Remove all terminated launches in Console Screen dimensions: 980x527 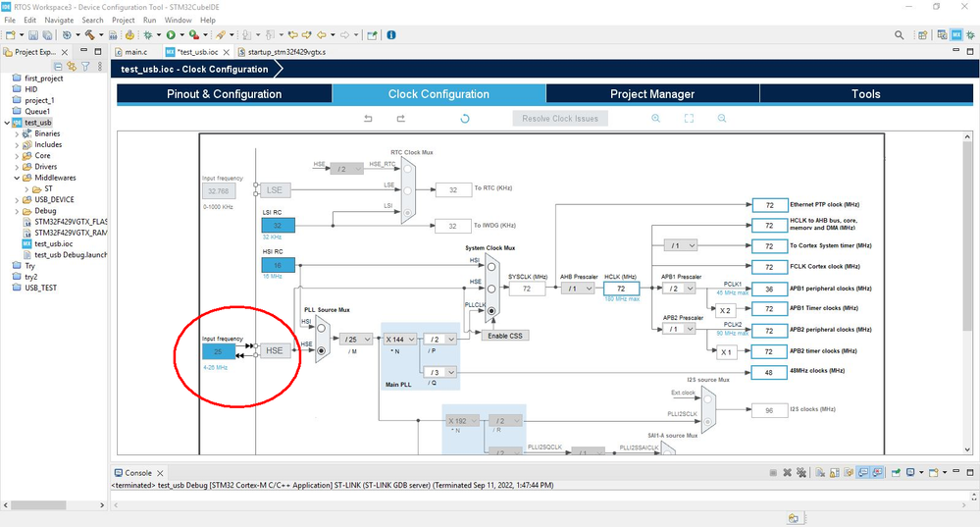point(801,473)
